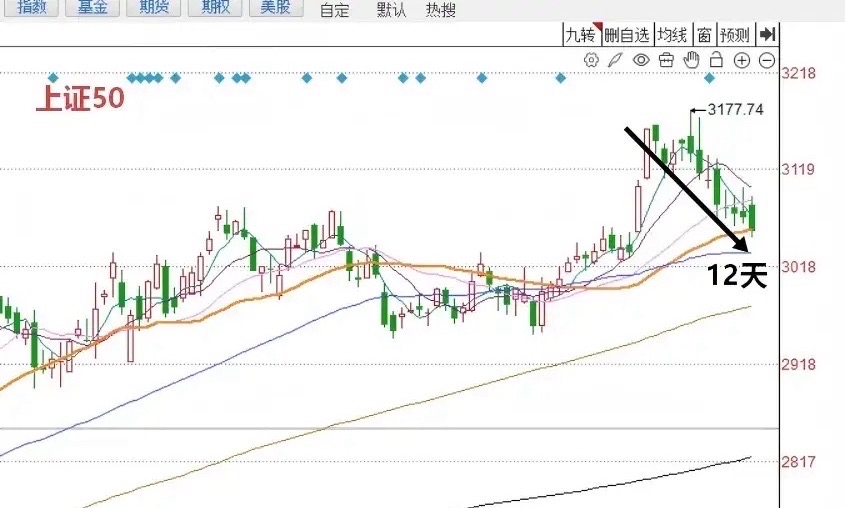Toggle the 均线 moving averages button
Screen dimensions: 845x508
pyautogui.click(x=673, y=35)
